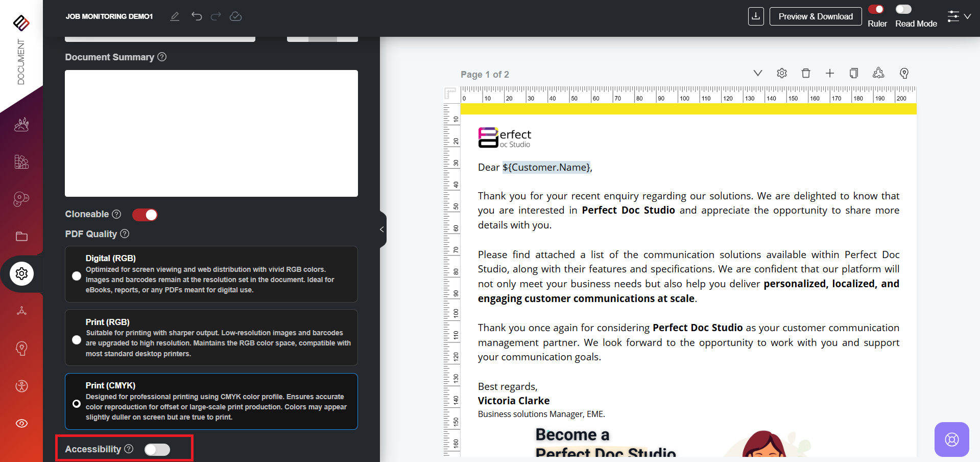This screenshot has height=462, width=980.
Task: Select the Digital (RGB) PDF quality option
Action: pyautogui.click(x=77, y=276)
